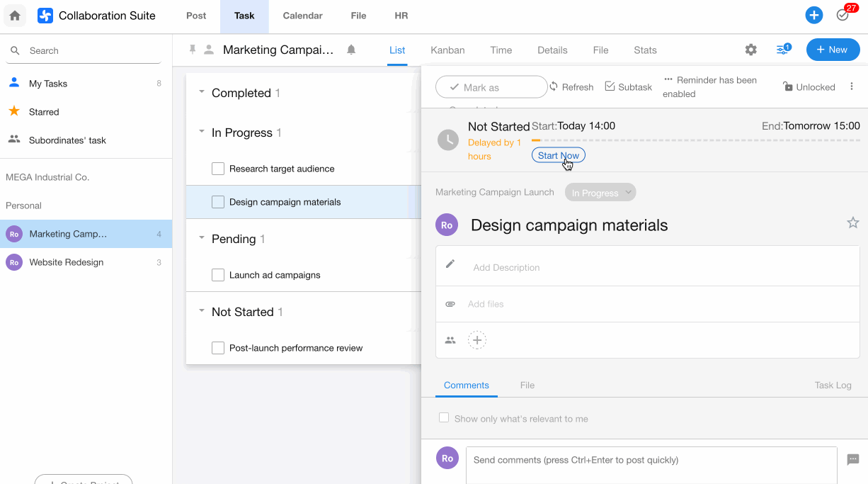Click the bell icon beside project title
Image resolution: width=868 pixels, height=484 pixels.
tap(351, 50)
